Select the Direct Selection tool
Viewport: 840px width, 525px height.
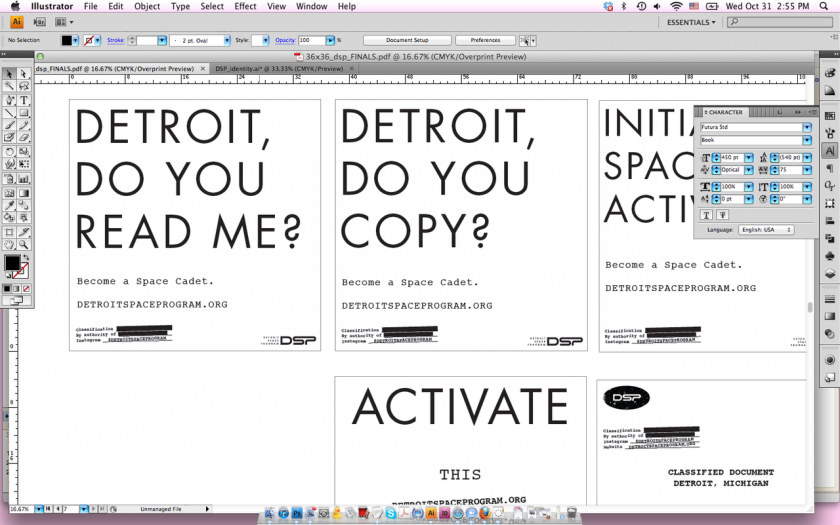coord(24,74)
